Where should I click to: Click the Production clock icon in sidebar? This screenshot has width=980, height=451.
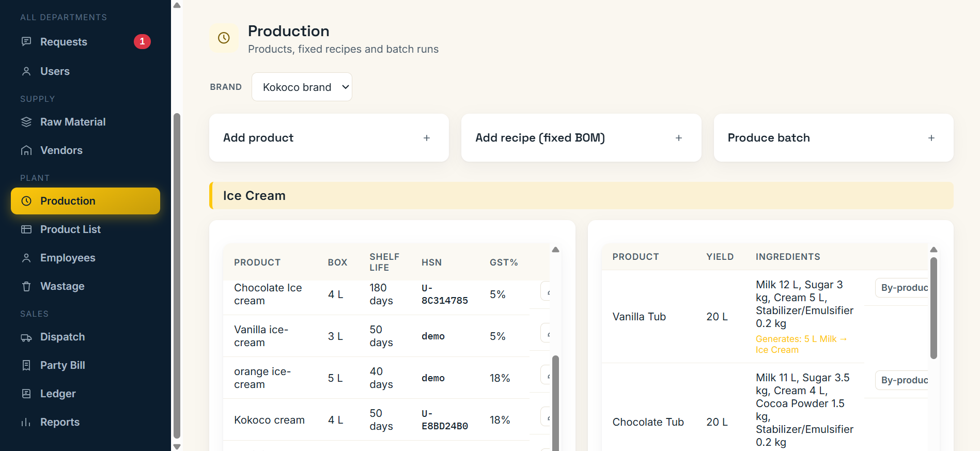click(x=26, y=201)
